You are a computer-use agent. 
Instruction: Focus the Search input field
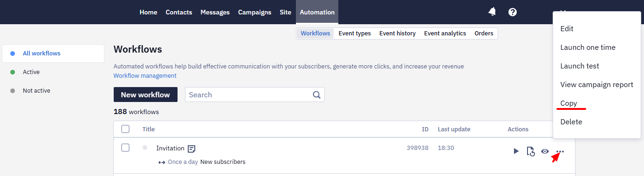pos(255,95)
